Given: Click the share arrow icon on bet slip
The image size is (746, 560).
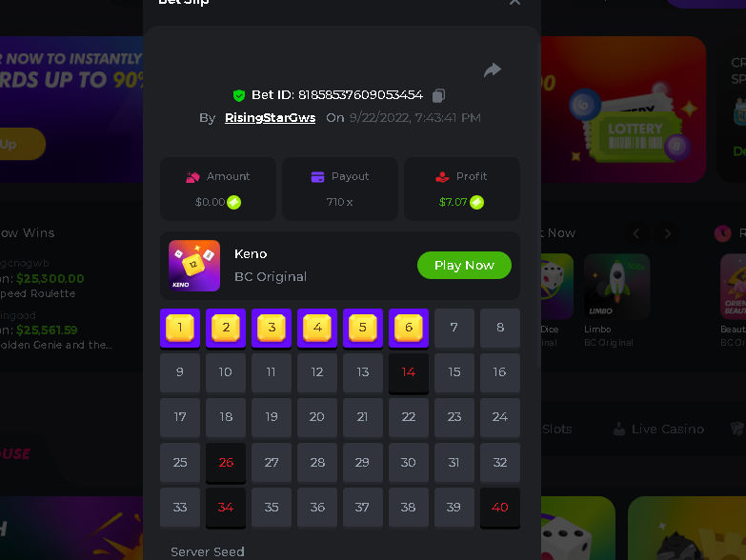Looking at the screenshot, I should (493, 70).
